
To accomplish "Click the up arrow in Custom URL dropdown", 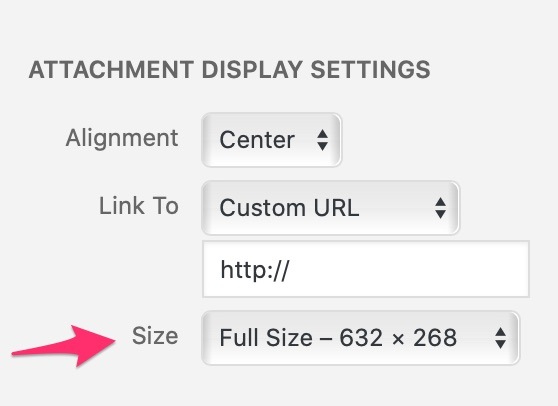I will [441, 202].
